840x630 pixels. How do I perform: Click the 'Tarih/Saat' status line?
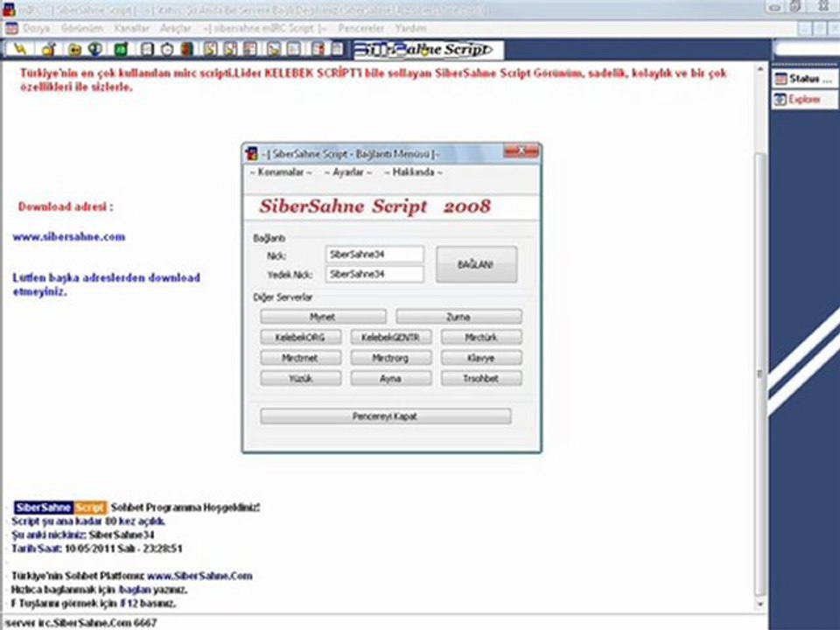97,549
